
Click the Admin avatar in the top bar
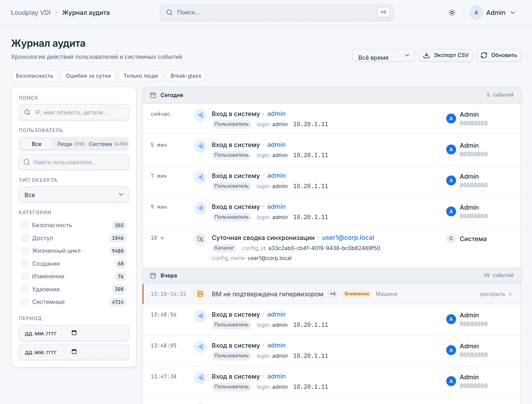coord(476,13)
